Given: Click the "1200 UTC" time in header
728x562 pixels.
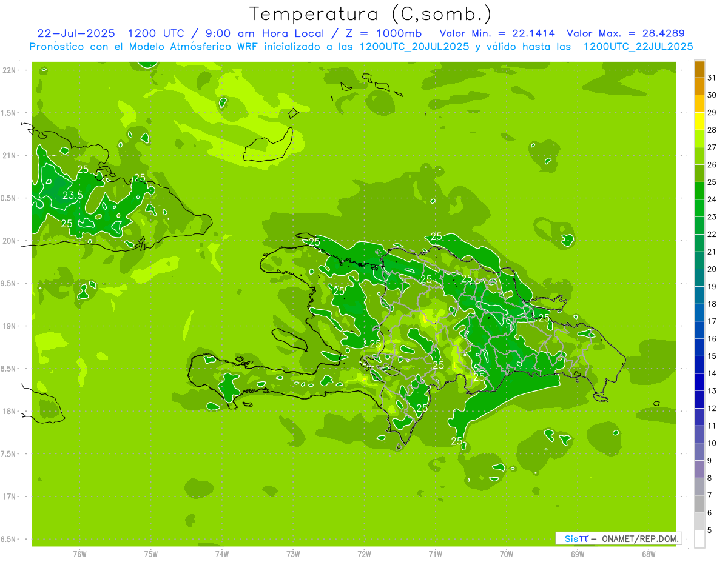Looking at the screenshot, I should 158,33.
